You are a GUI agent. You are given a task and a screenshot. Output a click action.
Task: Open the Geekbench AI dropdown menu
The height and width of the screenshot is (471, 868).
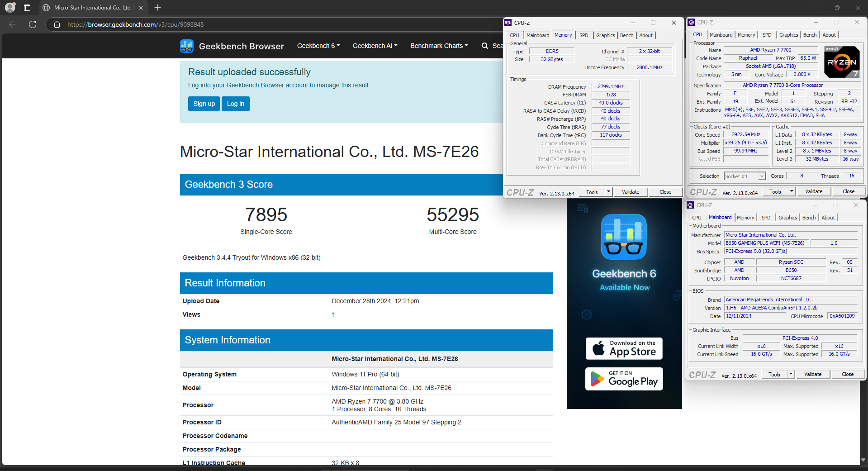click(375, 46)
